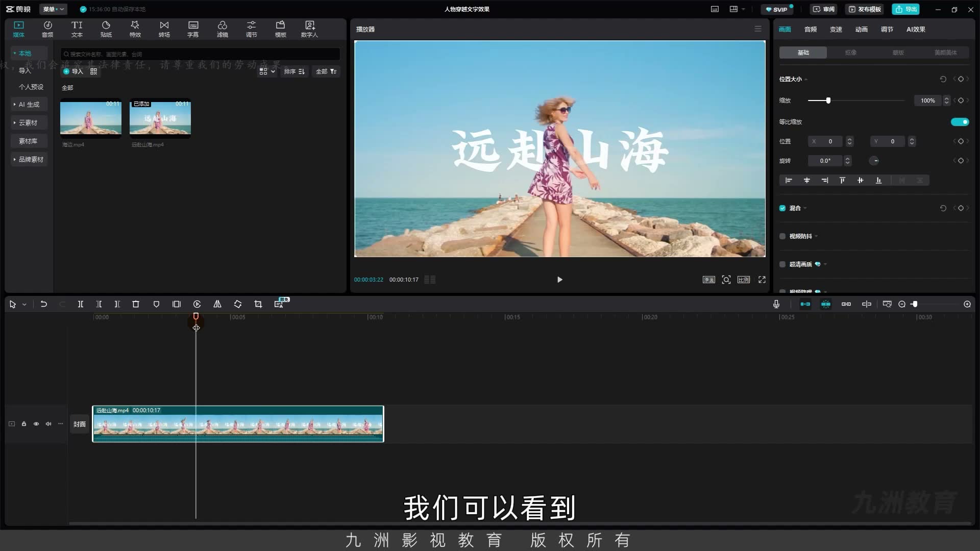Click the fullscreen icon in player

click(762, 280)
